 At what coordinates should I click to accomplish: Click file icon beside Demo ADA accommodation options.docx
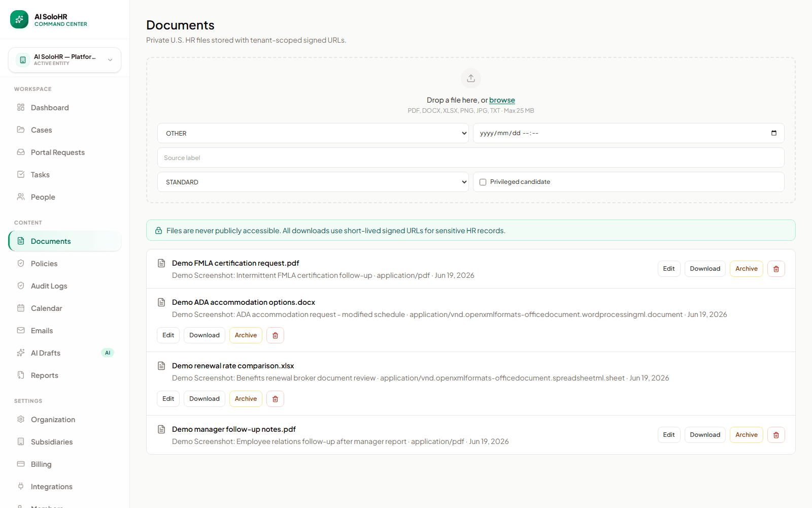(161, 302)
